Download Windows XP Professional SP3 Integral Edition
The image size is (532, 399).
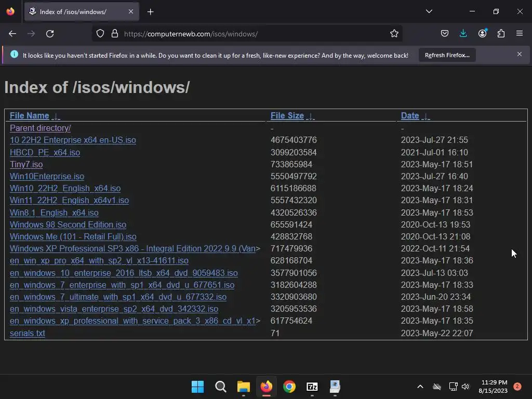pos(132,249)
